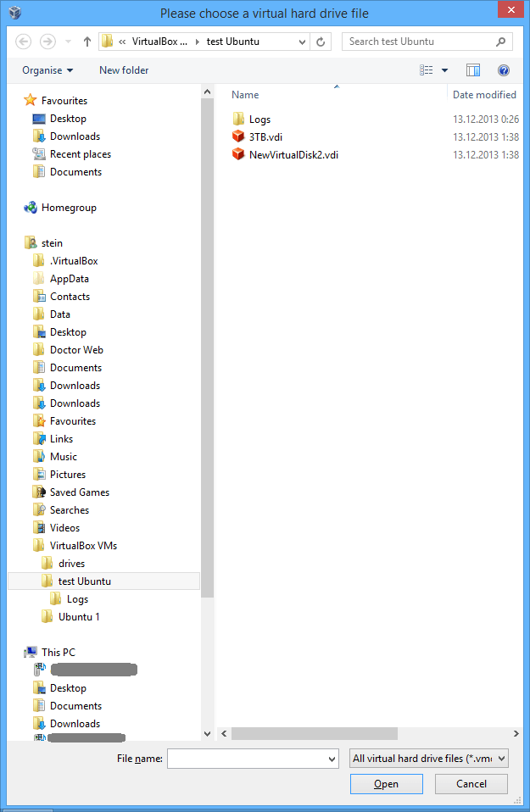
Task: Select Ubuntu 1 folder in tree
Action: point(79,617)
